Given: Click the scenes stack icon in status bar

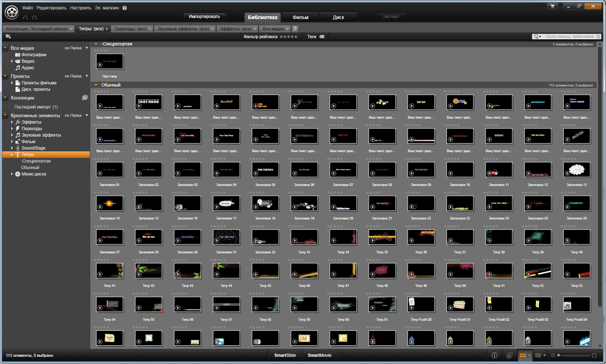Looking at the screenshot, I should [x=509, y=355].
